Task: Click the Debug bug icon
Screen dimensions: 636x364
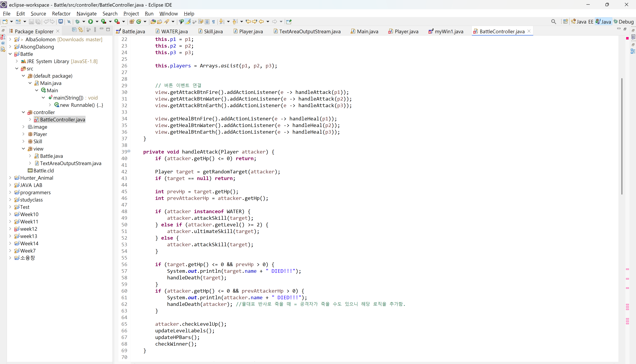Action: tap(78, 22)
